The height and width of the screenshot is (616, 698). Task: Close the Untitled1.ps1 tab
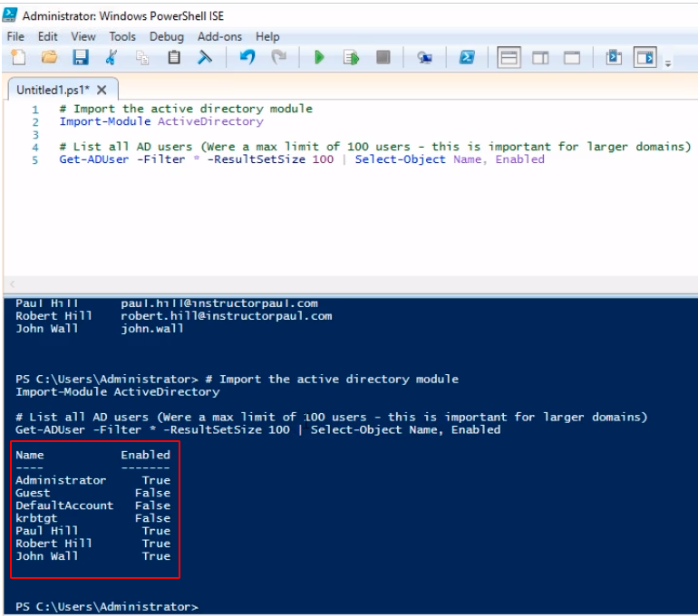pos(102,90)
